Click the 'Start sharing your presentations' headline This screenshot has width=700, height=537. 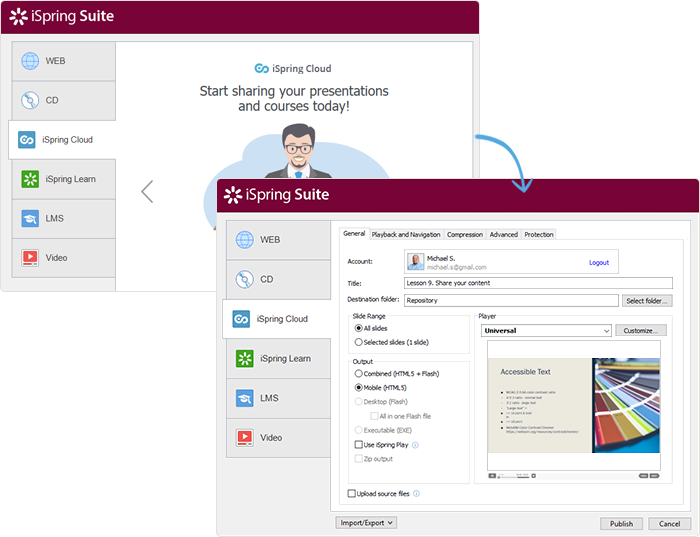pyautogui.click(x=294, y=99)
